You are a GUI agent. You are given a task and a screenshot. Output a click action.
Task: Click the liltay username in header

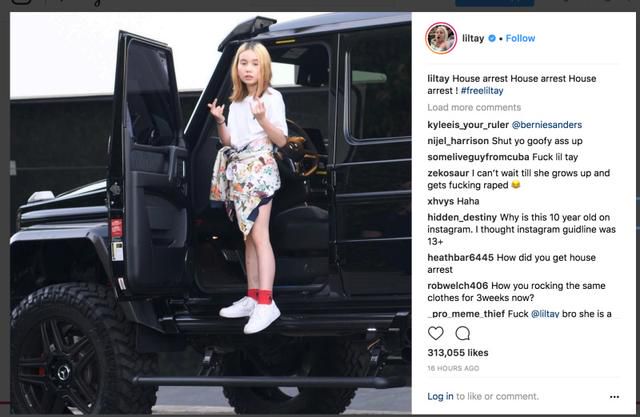(473, 38)
